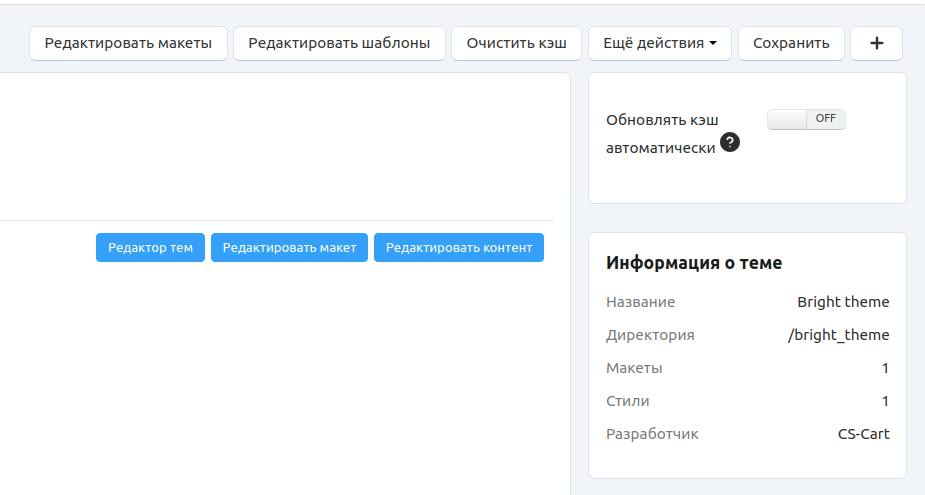Open help tooltip for automatic cache update
Image resolution: width=925 pixels, height=495 pixels.
(x=730, y=144)
